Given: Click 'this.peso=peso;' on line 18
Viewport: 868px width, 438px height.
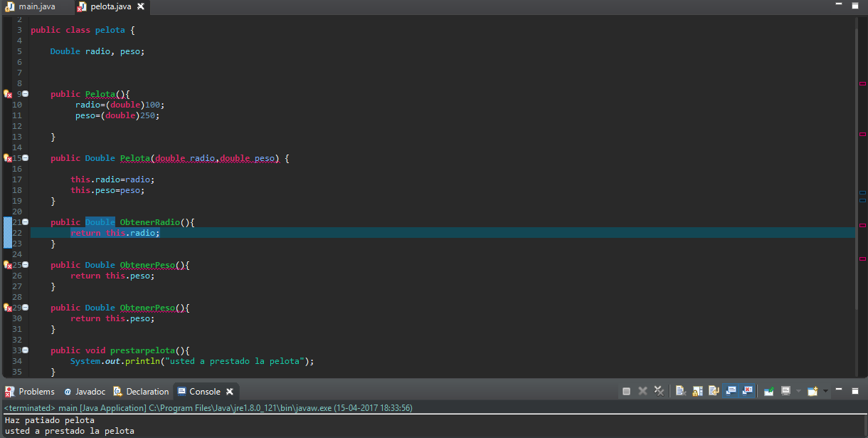Looking at the screenshot, I should (107, 190).
